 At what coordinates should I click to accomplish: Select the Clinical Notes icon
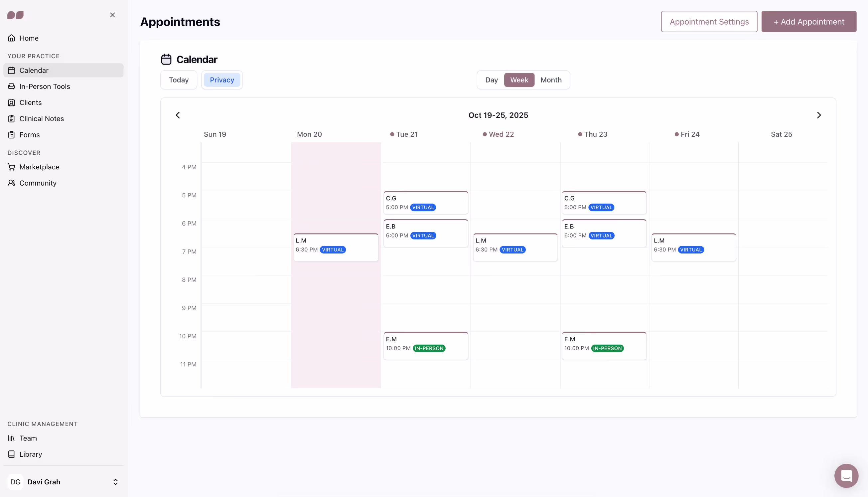12,118
